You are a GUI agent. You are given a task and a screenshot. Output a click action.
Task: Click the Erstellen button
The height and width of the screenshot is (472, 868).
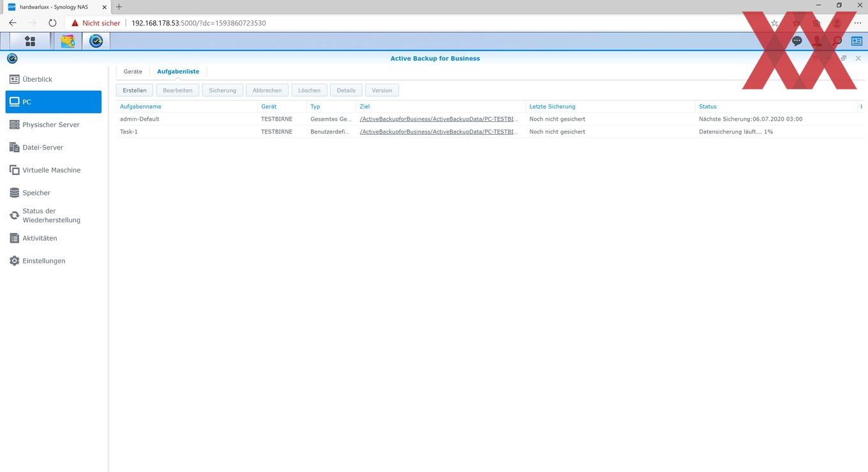(x=135, y=90)
